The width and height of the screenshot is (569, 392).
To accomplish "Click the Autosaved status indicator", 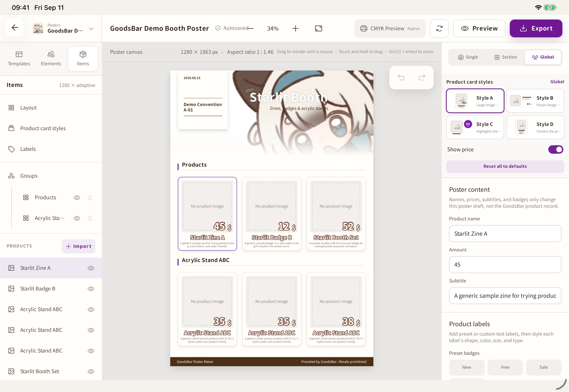I will pyautogui.click(x=232, y=28).
